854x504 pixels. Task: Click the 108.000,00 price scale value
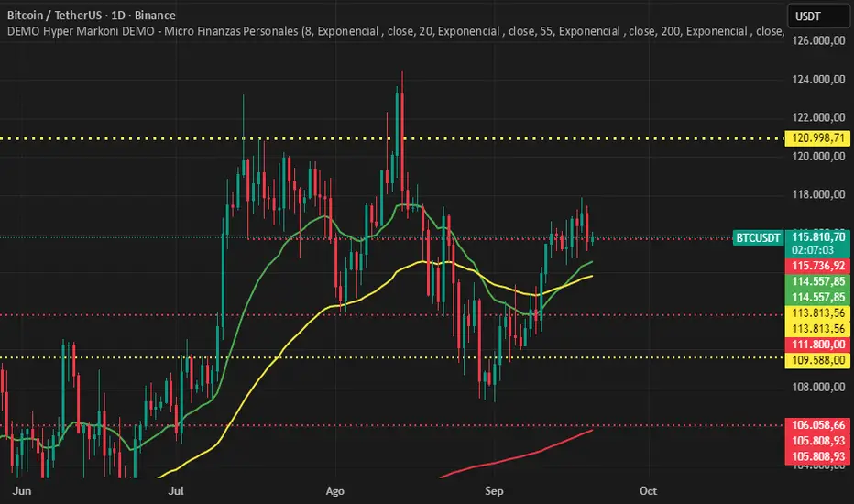[818, 387]
